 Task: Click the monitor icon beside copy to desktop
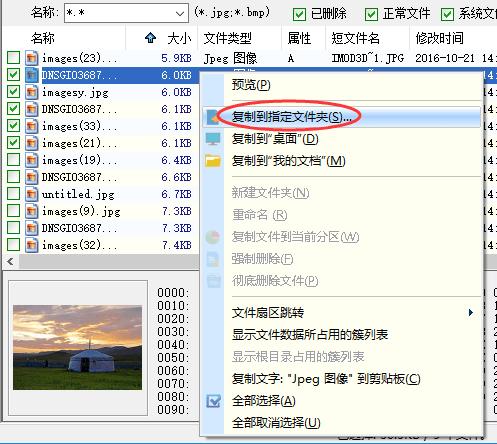213,139
